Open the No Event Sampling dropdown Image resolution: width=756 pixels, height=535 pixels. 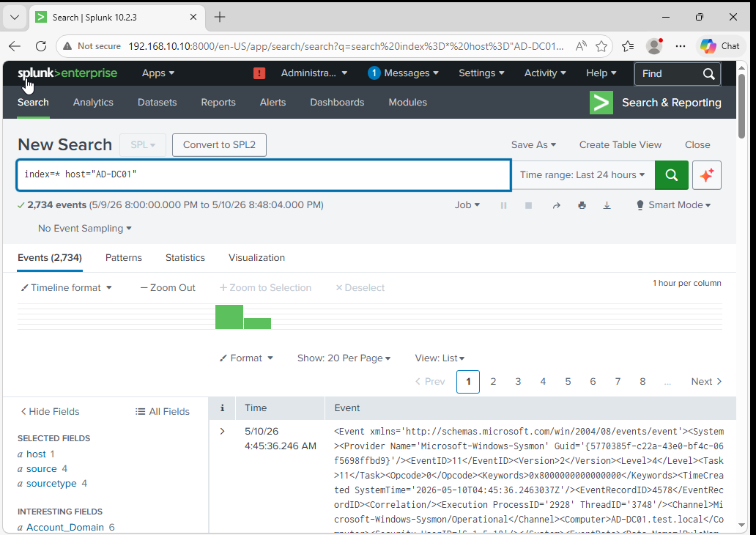(85, 229)
